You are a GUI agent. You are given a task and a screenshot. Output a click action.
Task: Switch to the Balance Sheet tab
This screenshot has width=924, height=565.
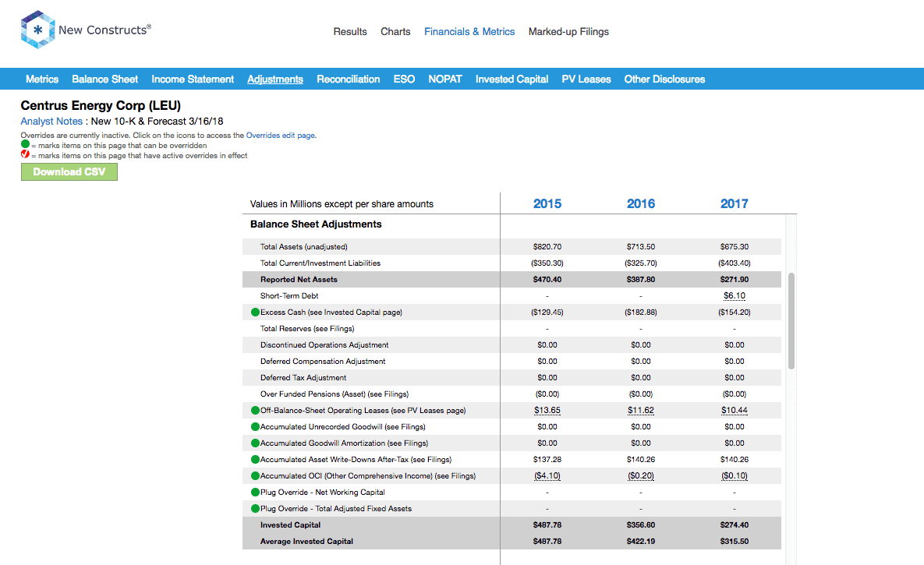click(x=105, y=79)
